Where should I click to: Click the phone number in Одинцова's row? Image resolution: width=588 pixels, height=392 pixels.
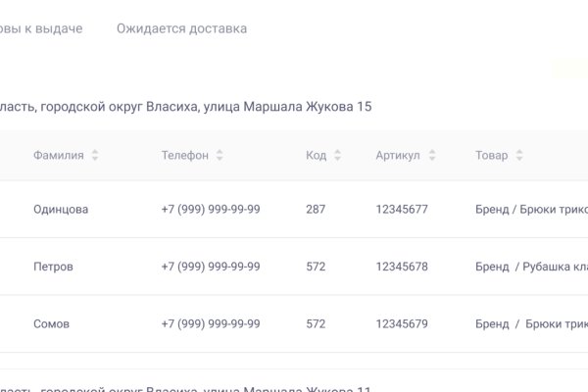[211, 209]
